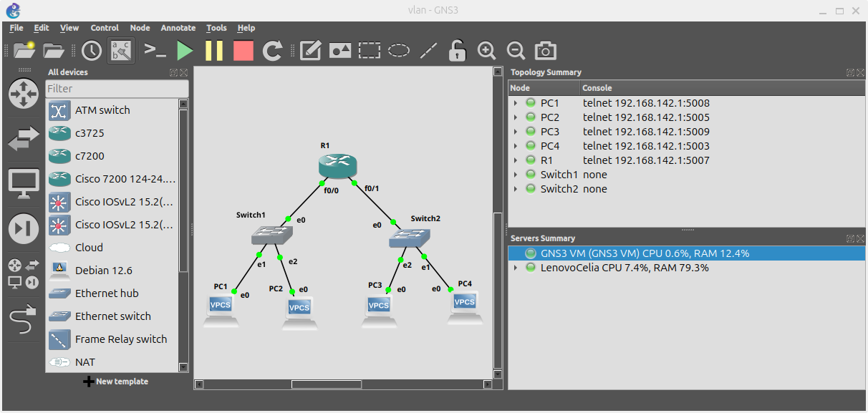Image resolution: width=868 pixels, height=413 pixels.
Task: Toggle show/hide interface labels button
Action: (121, 51)
